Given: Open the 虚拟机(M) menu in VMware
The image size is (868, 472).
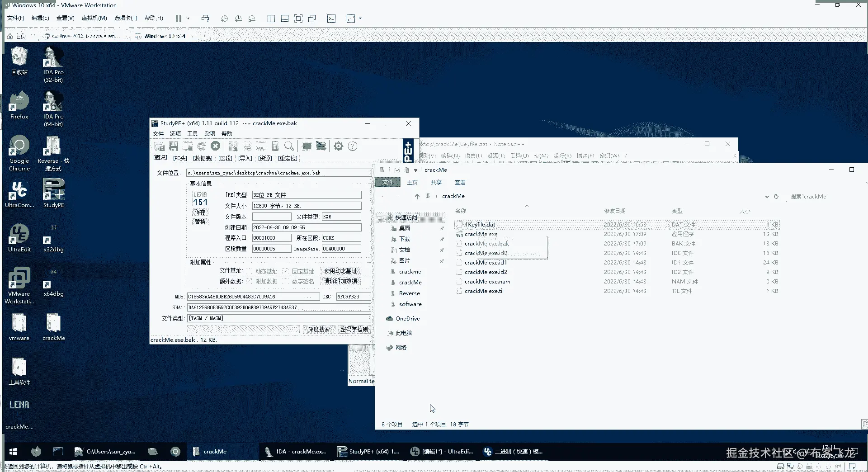Looking at the screenshot, I should tap(94, 18).
